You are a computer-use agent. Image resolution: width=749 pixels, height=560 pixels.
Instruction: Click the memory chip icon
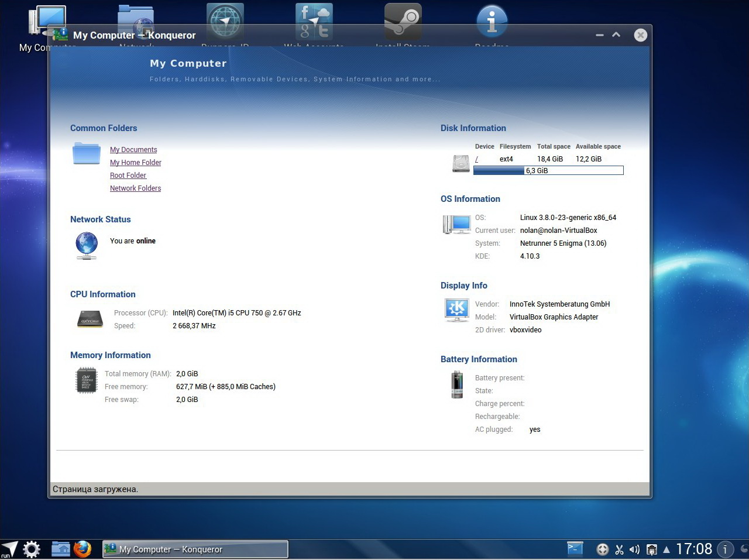point(87,380)
